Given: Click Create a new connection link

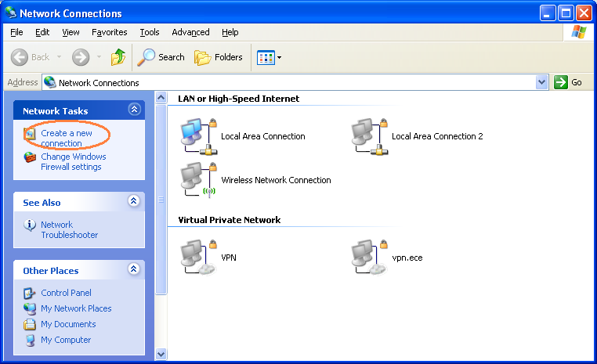Looking at the screenshot, I should 67,138.
